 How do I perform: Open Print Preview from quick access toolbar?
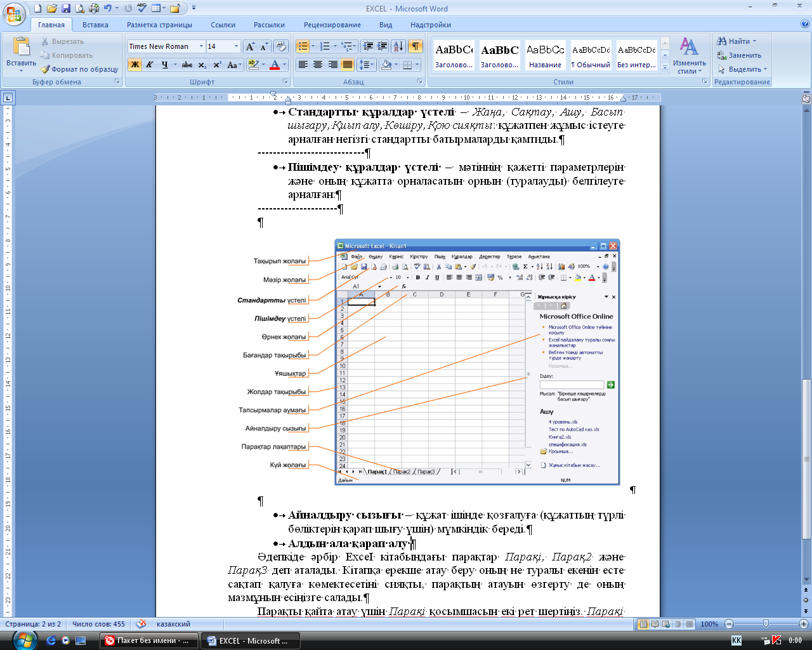point(80,8)
